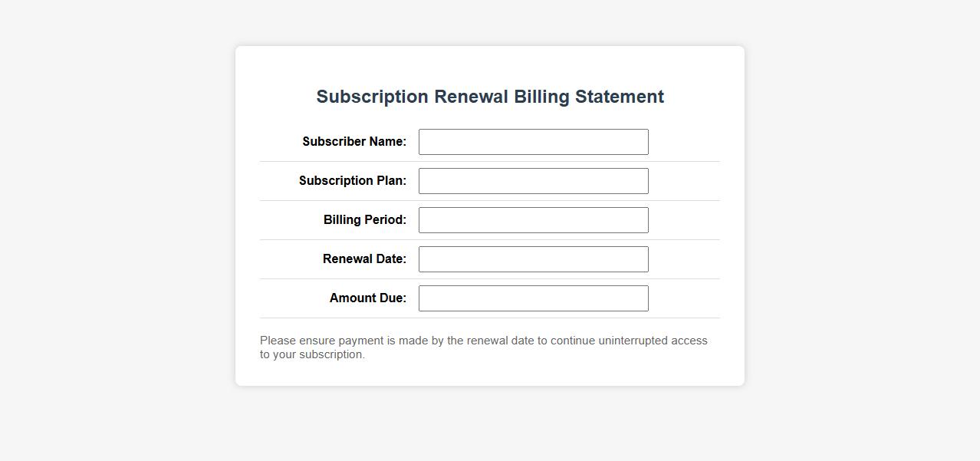This screenshot has width=980, height=461.
Task: Focus the Subscription Plan text box
Action: pos(533,181)
